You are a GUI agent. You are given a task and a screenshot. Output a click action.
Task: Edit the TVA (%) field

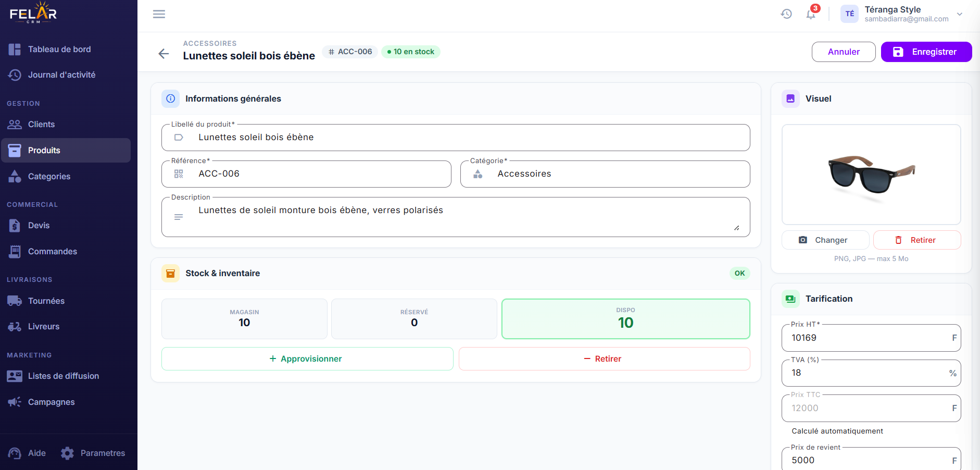871,373
